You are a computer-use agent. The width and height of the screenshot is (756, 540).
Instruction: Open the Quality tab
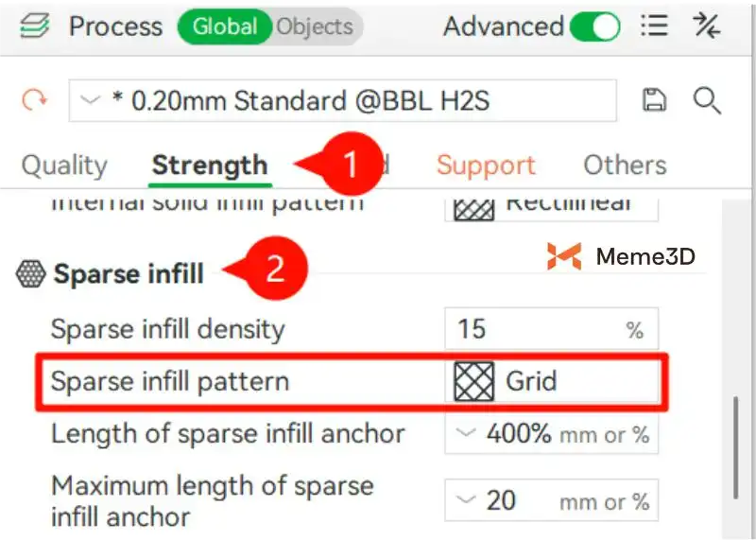coord(64,165)
